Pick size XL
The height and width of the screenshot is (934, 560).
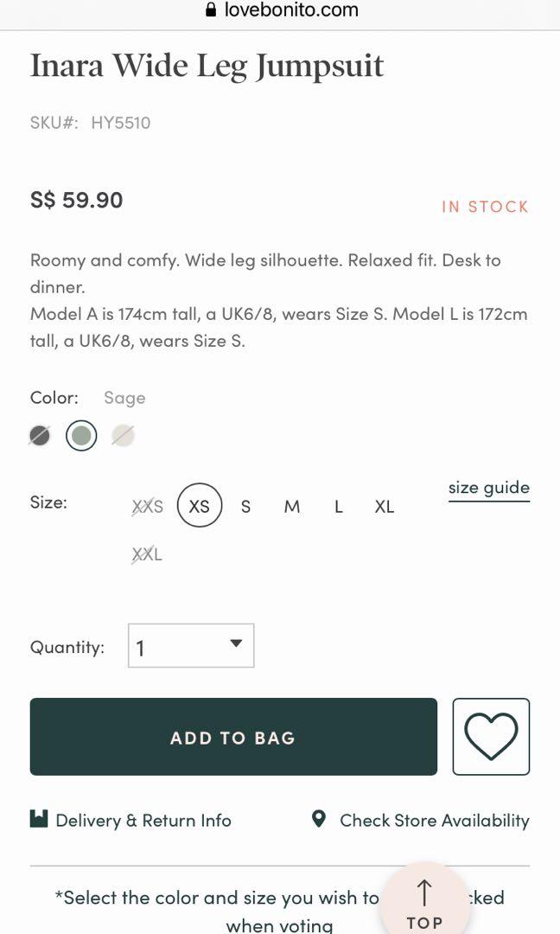click(x=383, y=506)
